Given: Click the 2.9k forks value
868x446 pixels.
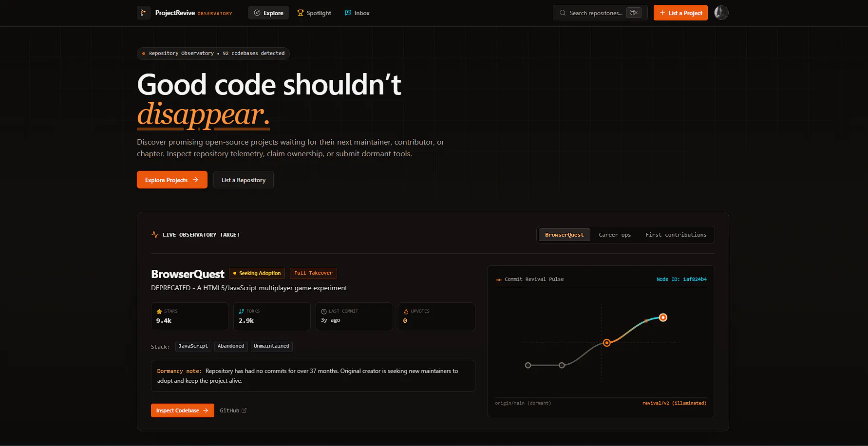Looking at the screenshot, I should click(x=246, y=321).
